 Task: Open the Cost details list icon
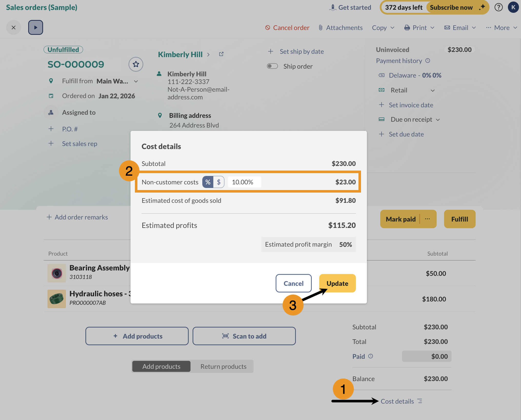coord(420,401)
